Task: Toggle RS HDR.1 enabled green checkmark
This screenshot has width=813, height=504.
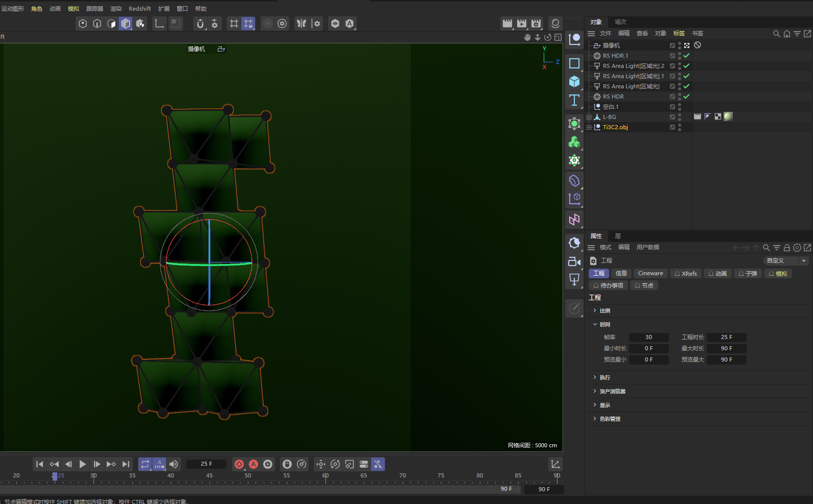Action: 686,56
